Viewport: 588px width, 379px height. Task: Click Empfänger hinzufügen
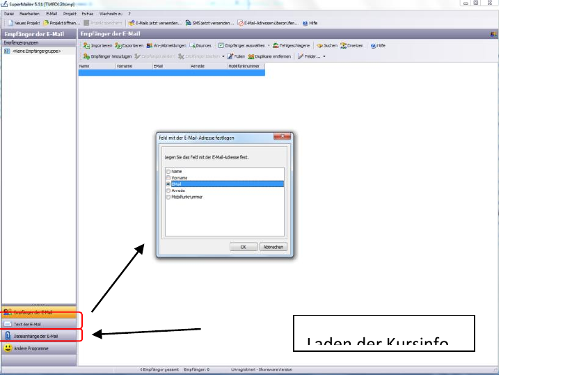click(x=108, y=56)
